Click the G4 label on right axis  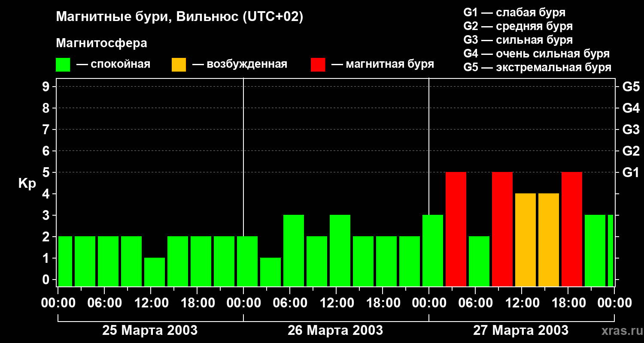coord(631,108)
